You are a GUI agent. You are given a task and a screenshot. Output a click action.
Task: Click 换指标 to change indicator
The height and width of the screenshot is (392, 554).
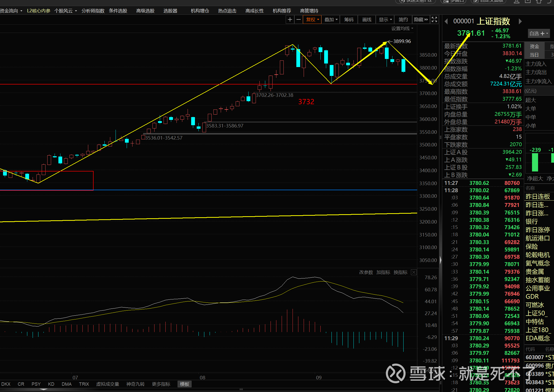tap(400, 272)
